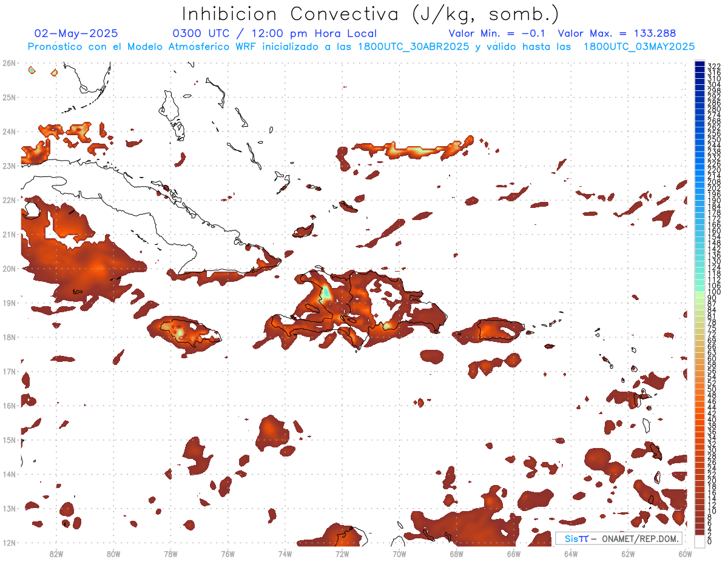Click the 17N latitude label
This screenshot has width=728, height=562.
pyautogui.click(x=8, y=371)
